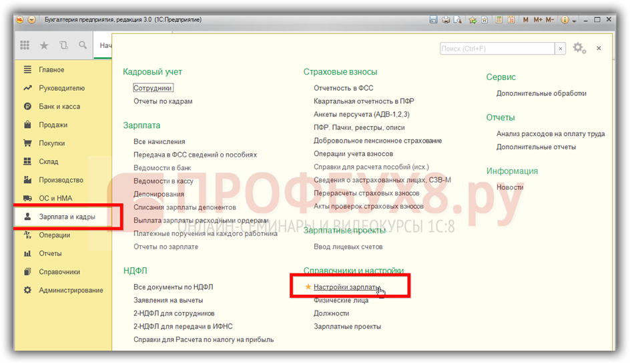Toggle favorite star beside Настройки зарплаты
The height and width of the screenshot is (364, 630).
coord(308,287)
